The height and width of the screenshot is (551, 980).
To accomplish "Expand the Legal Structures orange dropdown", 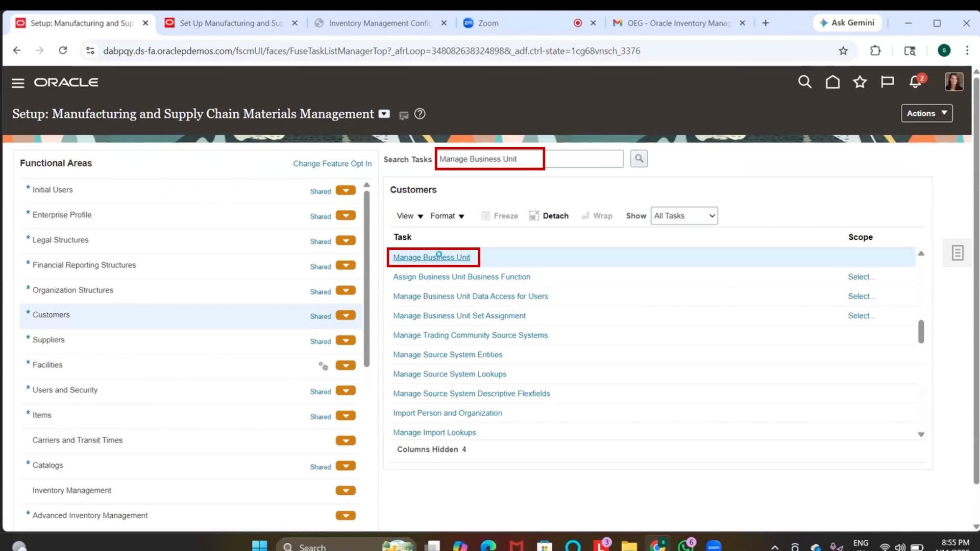I will (346, 240).
